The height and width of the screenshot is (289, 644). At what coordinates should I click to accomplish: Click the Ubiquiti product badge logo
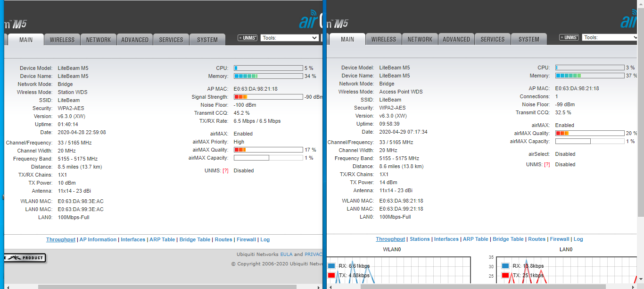tap(25, 258)
